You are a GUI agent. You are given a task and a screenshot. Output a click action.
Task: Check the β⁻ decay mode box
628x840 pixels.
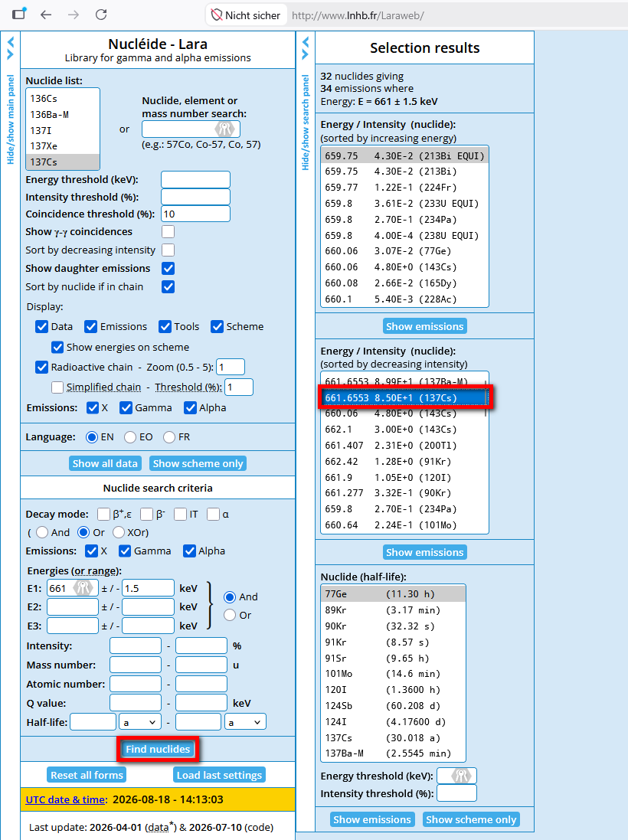pyautogui.click(x=147, y=515)
